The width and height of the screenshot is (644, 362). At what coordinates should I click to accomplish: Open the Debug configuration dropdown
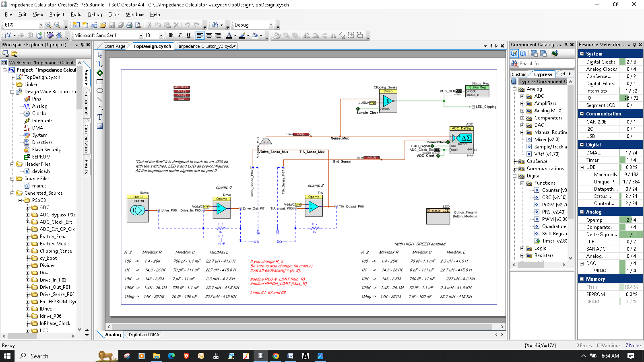pos(271,25)
